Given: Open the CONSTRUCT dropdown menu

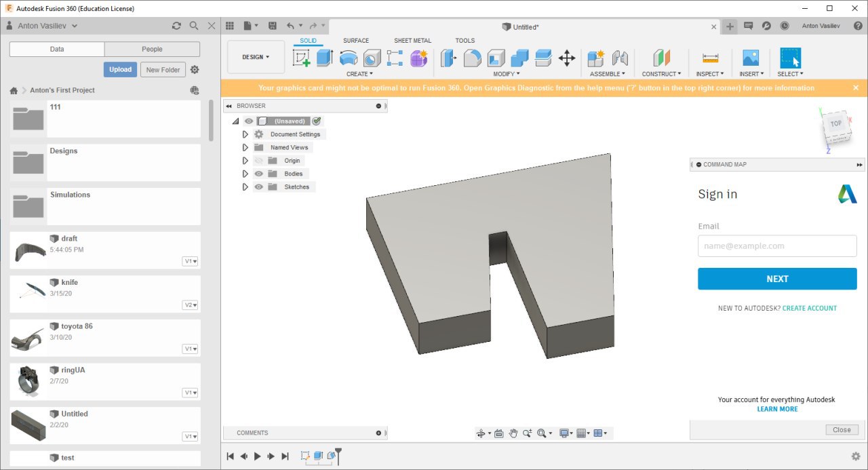Looking at the screenshot, I should 661,74.
